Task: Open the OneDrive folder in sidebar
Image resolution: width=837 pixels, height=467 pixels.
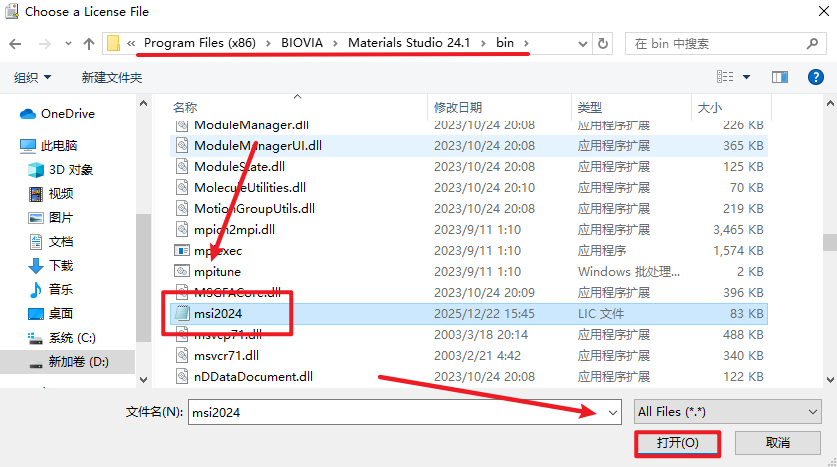Action: pos(67,114)
